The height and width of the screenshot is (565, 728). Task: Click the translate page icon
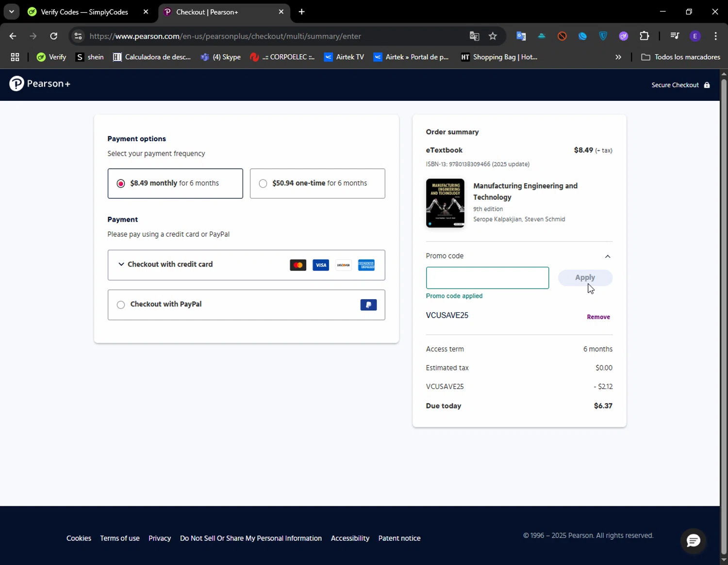[474, 36]
